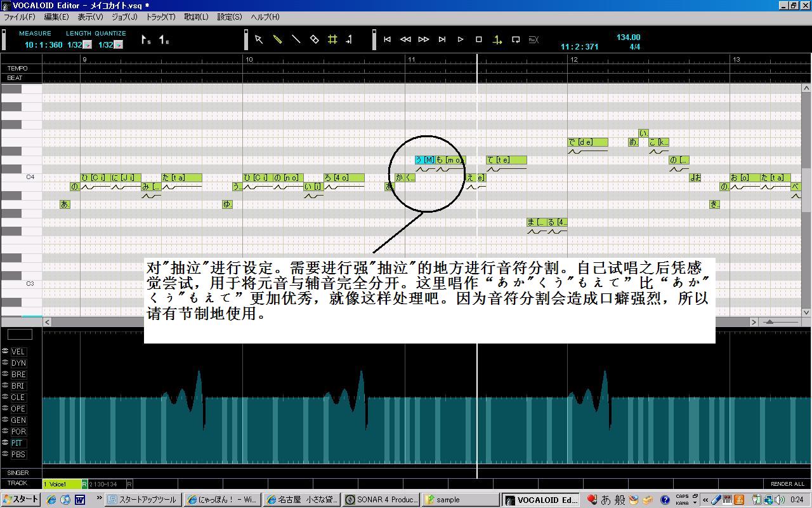This screenshot has width=812, height=508.
Task: Open the QUANTIZE 1/32 dropdown
Action: 118,45
